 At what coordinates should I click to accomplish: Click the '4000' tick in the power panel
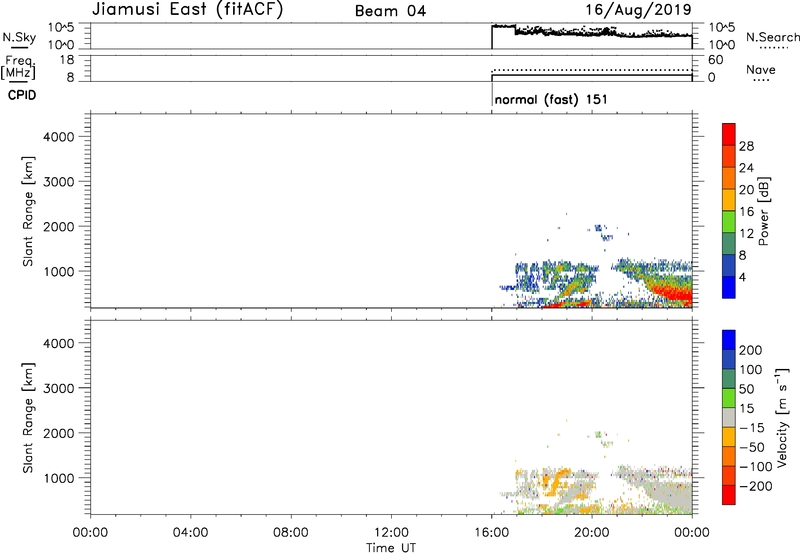pyautogui.click(x=59, y=137)
